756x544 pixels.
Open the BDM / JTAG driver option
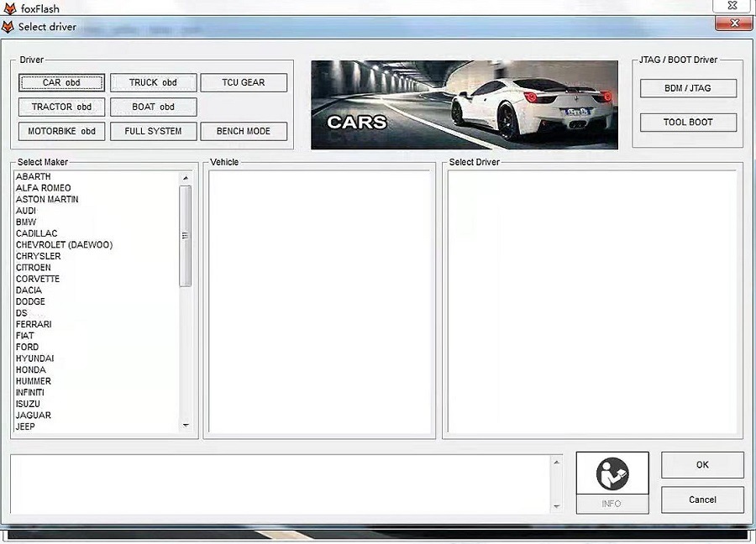click(x=687, y=88)
